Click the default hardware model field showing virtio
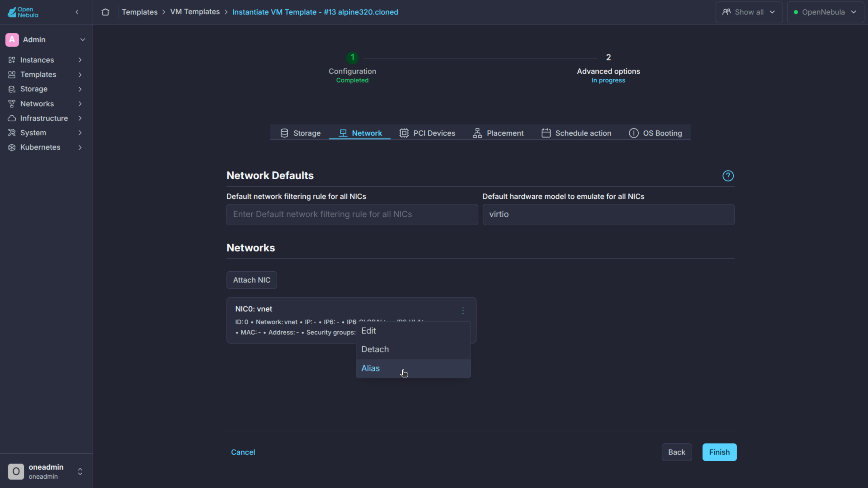The image size is (868, 488). (608, 214)
